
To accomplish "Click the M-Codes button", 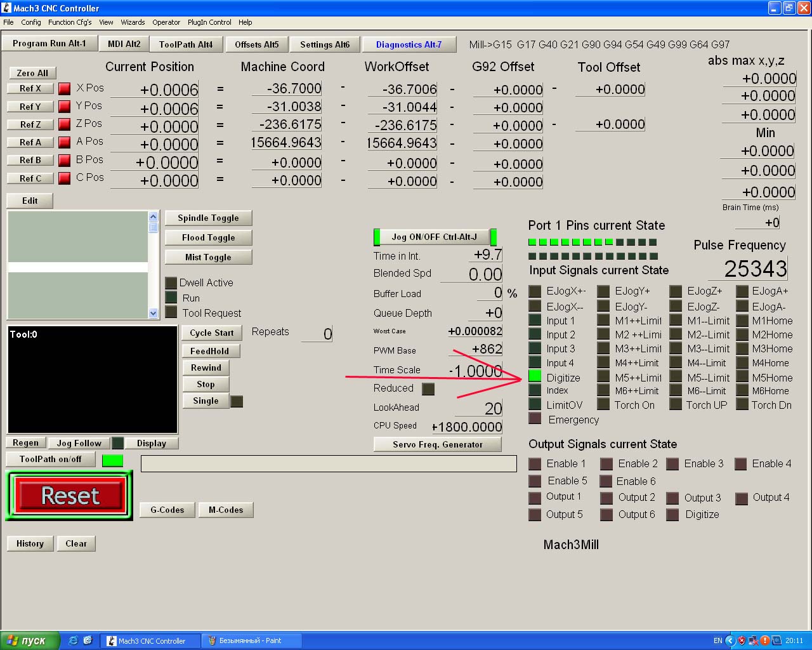I will pos(226,510).
